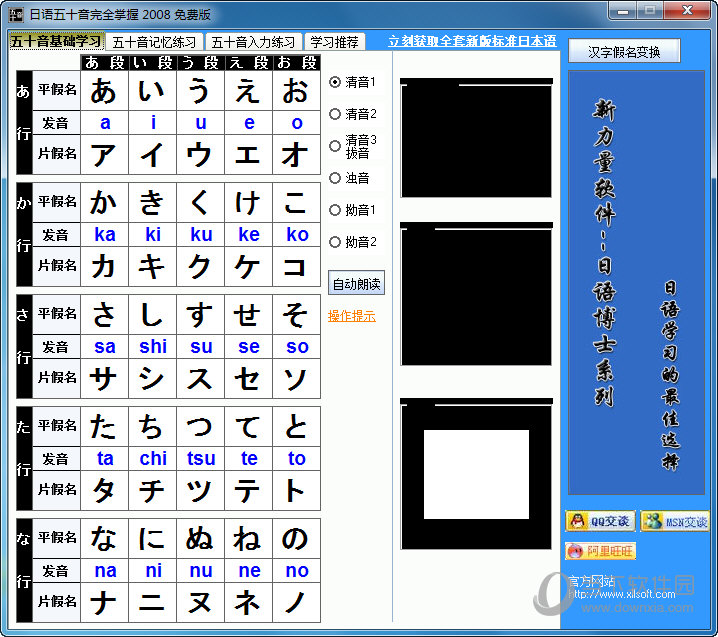Choose the 拗音2 radio option
This screenshot has height=637, width=718.
[x=335, y=242]
